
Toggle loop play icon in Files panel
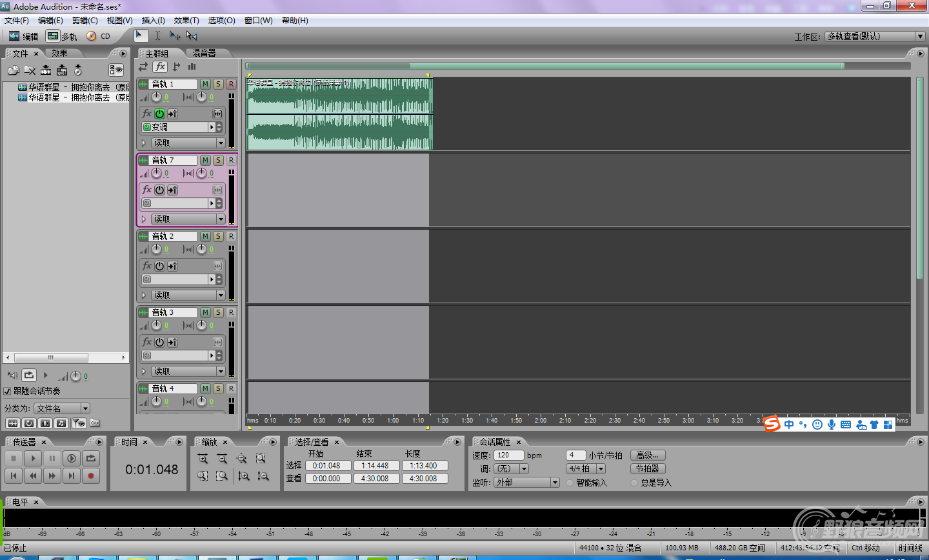tap(29, 375)
